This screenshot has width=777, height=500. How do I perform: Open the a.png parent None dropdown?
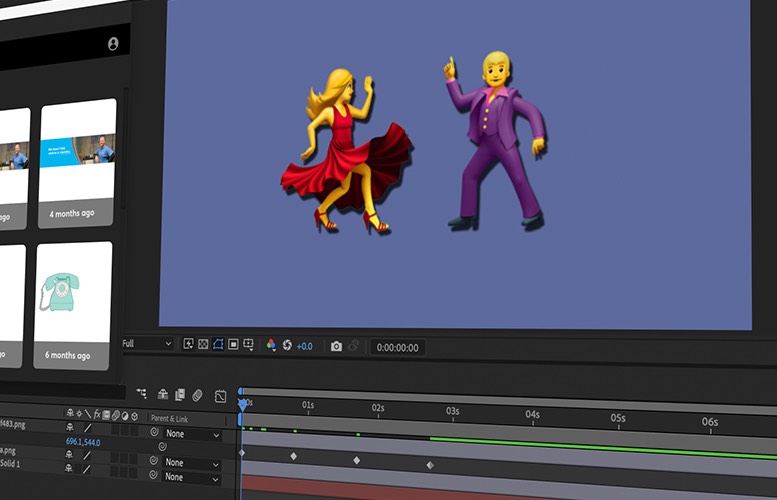tap(192, 463)
